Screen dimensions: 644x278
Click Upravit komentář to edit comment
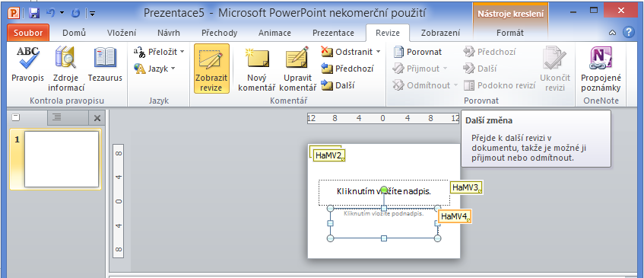[297, 69]
